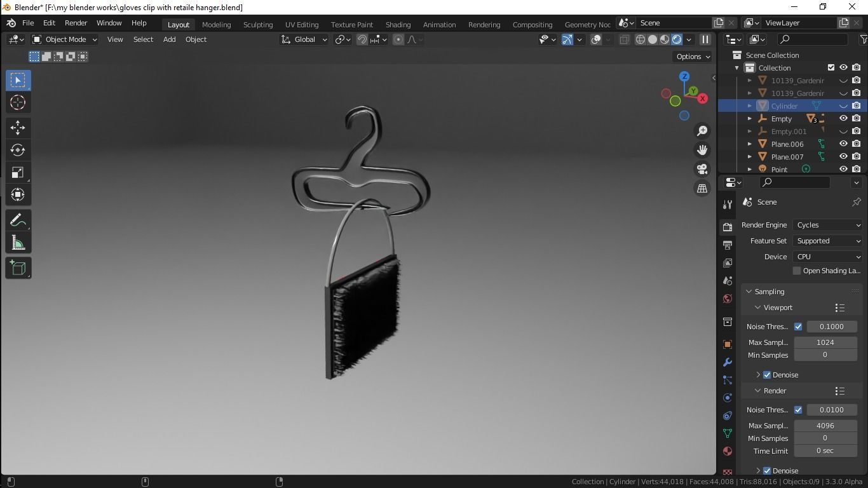The width and height of the screenshot is (868, 488).
Task: Choose the Move tool
Action: click(18, 128)
